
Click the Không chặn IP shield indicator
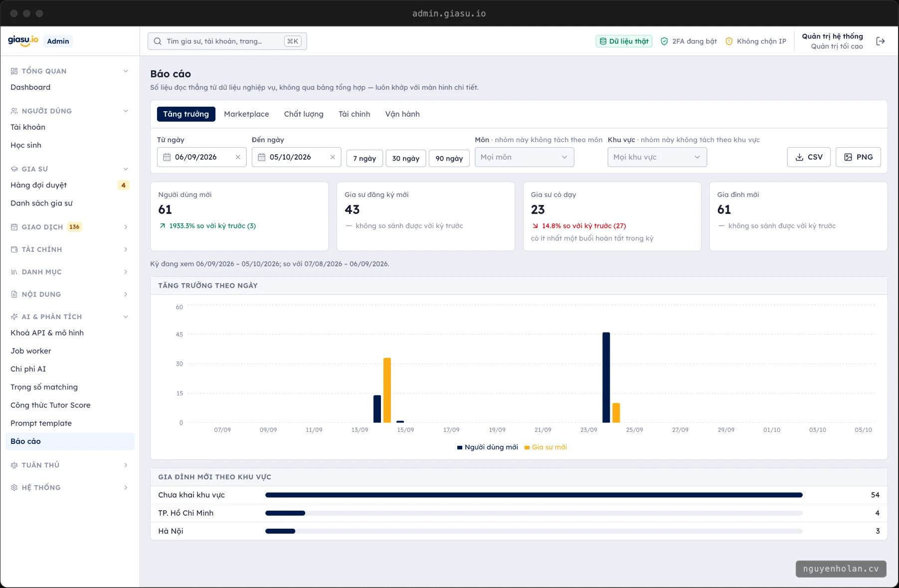(755, 41)
